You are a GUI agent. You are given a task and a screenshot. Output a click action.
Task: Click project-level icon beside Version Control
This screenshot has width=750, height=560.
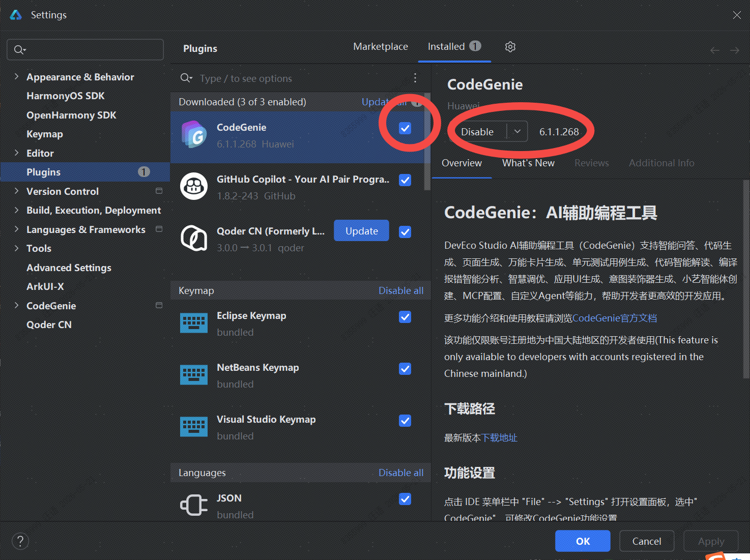pos(159,191)
